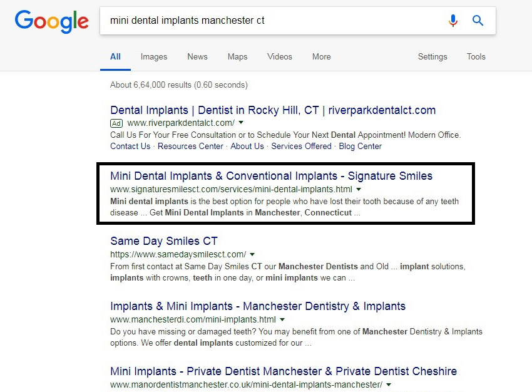This screenshot has width=532, height=392.
Task: Open the Settings menu
Action: [432, 57]
